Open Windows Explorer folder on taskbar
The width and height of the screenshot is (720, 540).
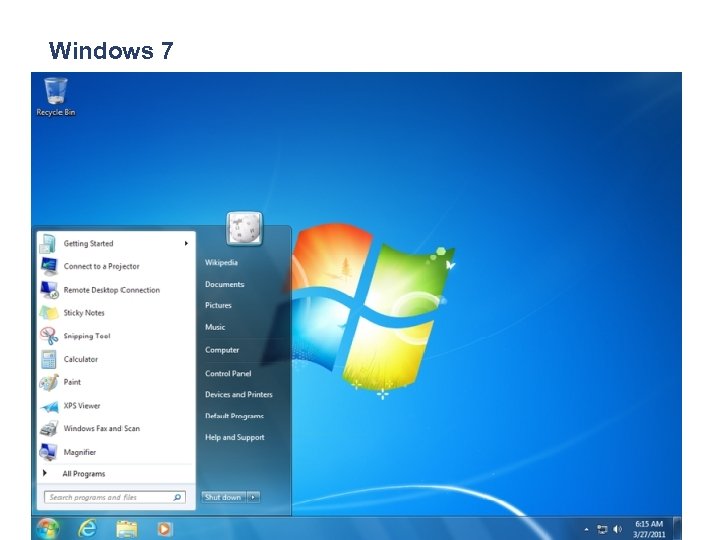coord(127,529)
